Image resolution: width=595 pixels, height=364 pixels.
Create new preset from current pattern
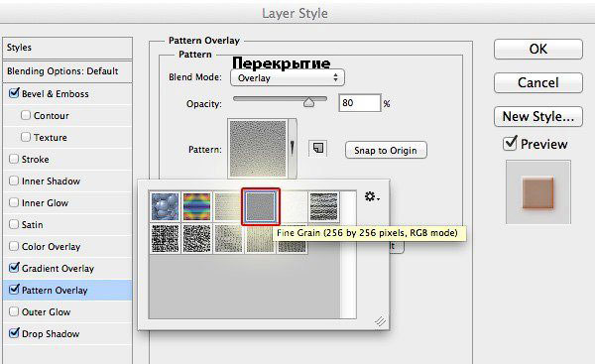coord(318,148)
